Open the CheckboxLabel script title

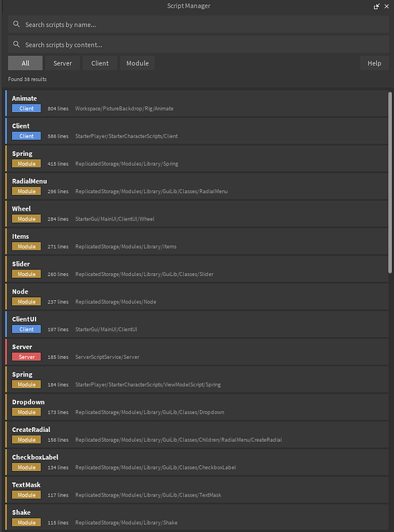[35, 458]
